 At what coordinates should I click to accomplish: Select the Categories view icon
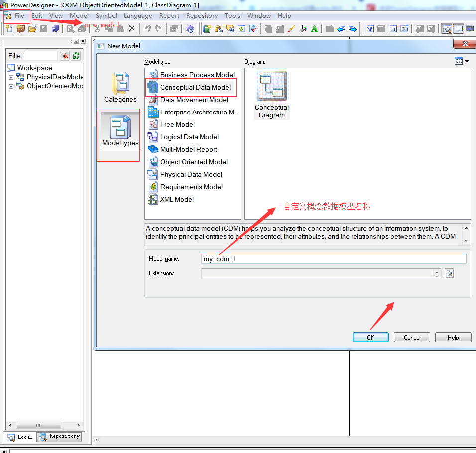click(120, 88)
